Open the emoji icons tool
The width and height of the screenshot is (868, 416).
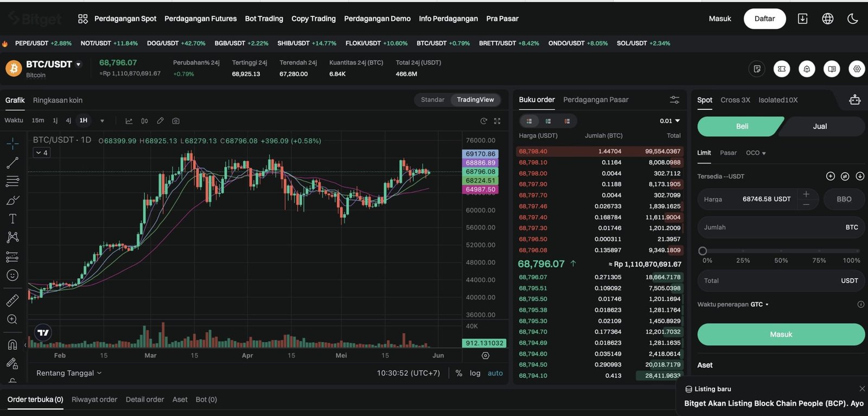pyautogui.click(x=12, y=275)
